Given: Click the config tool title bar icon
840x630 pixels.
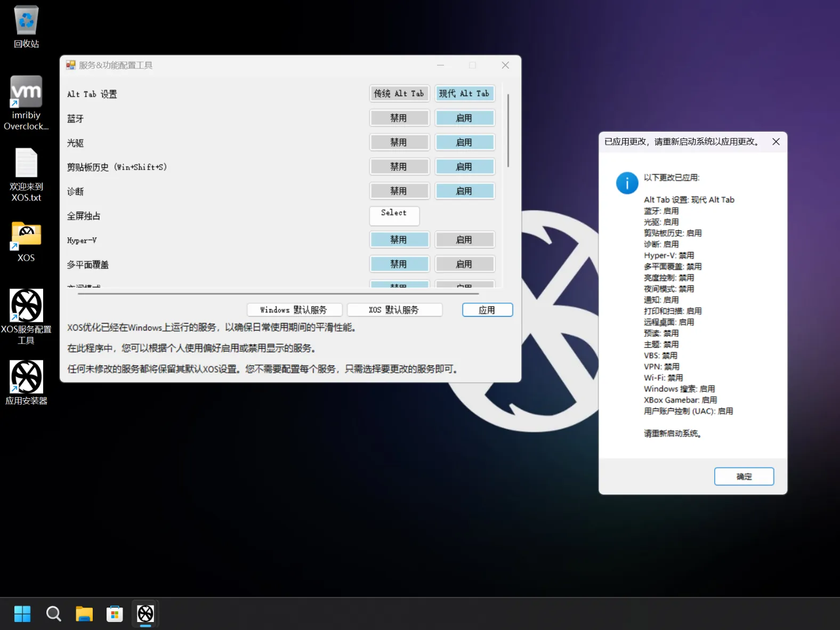Looking at the screenshot, I should point(71,65).
